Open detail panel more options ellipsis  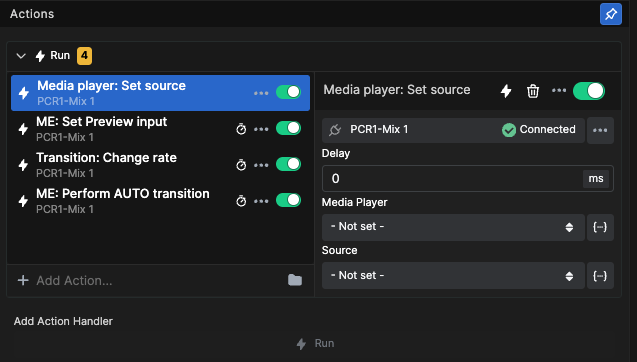(559, 90)
